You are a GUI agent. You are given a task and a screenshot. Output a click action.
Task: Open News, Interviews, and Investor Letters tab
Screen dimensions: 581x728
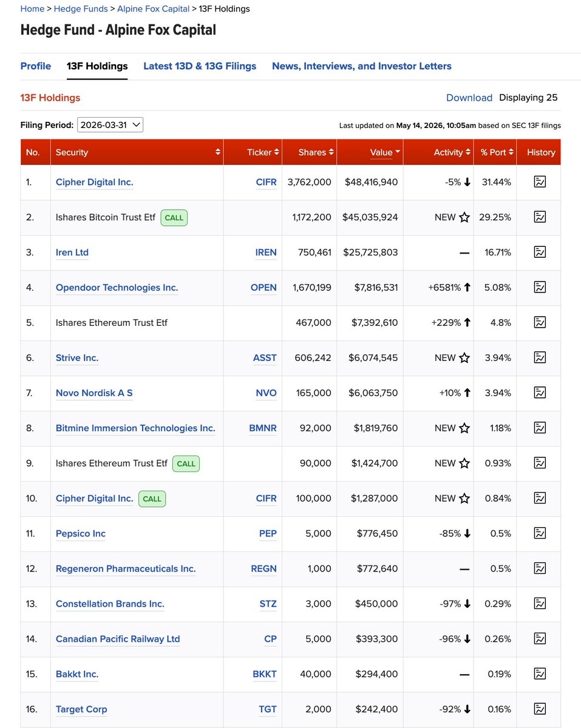[x=362, y=66]
